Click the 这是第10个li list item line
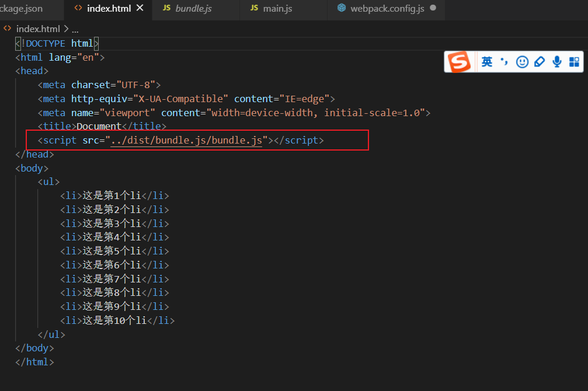This screenshot has height=391, width=588. [x=117, y=320]
